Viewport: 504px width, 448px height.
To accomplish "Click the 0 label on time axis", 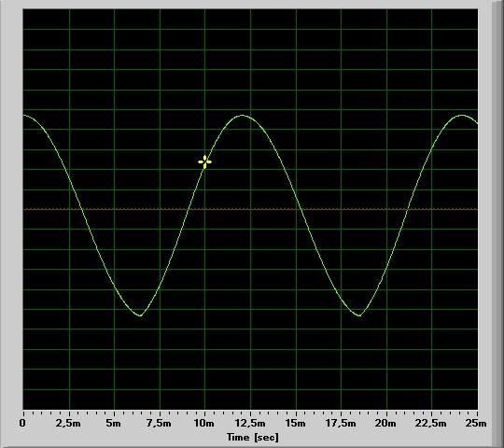I will (22, 423).
